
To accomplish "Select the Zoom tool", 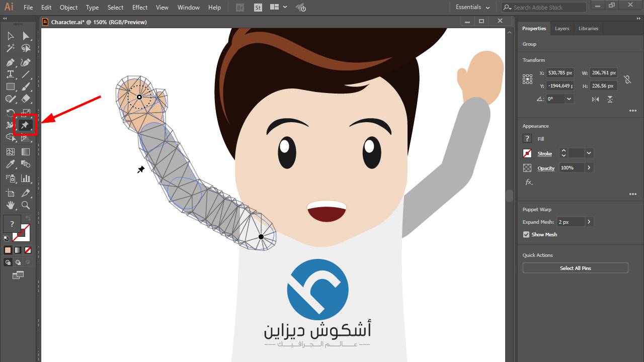I will pos(26,205).
